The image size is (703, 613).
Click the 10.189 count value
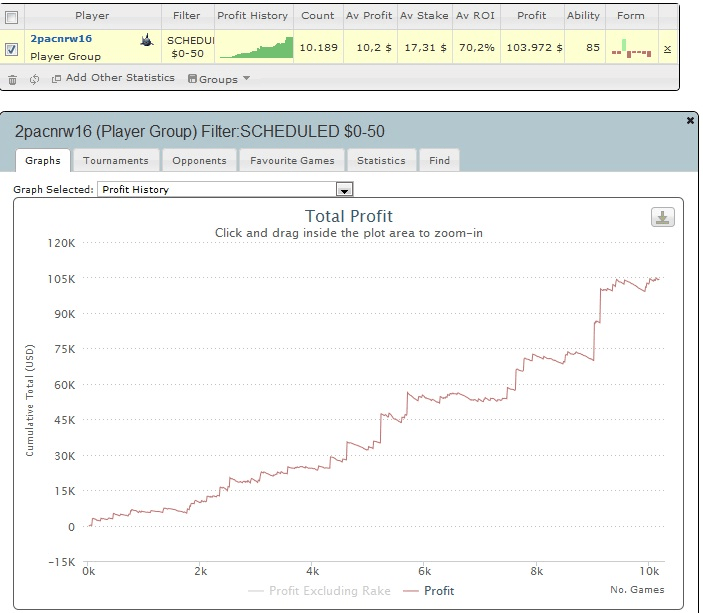coord(318,48)
